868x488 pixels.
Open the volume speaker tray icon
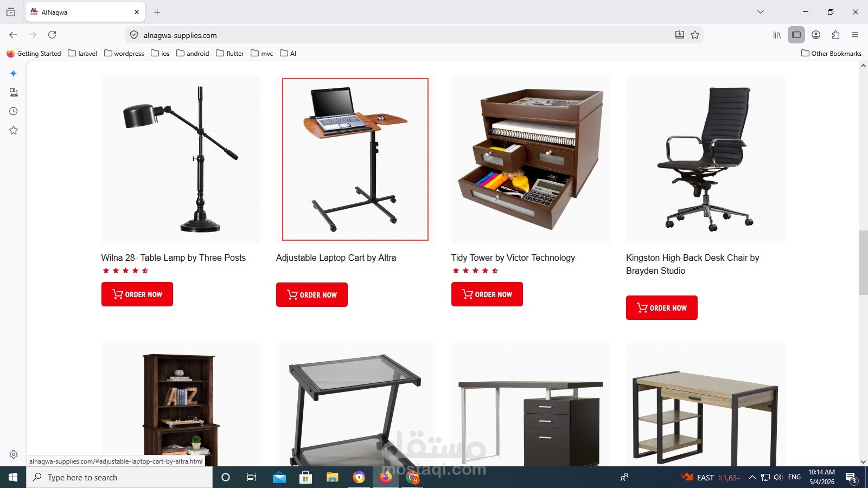coord(778,477)
